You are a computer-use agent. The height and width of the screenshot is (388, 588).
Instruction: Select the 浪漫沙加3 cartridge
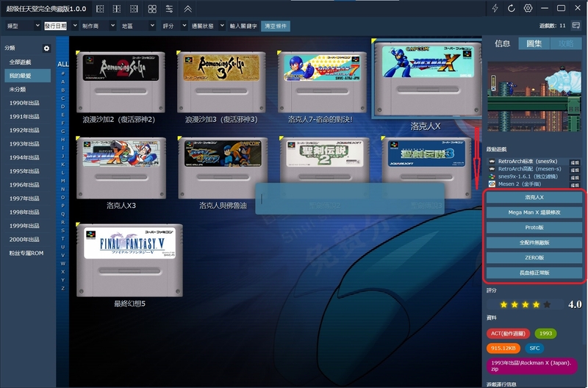point(221,82)
